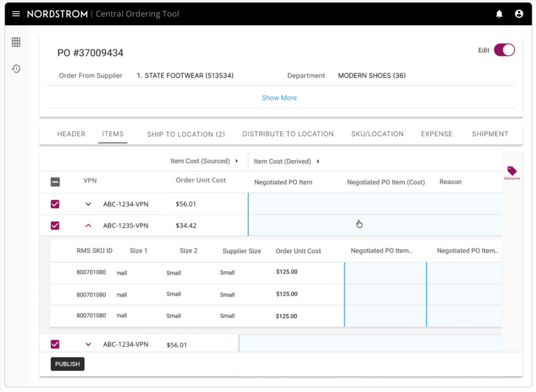Uncheck the bottom ABC-1234-VPN row checkbox
This screenshot has height=392, width=536.
point(55,344)
